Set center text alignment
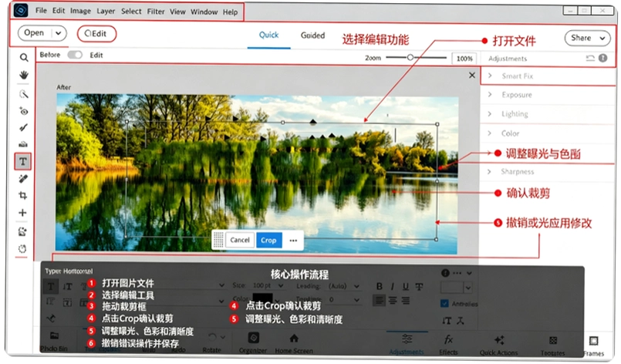This screenshot has width=621, height=364. [x=393, y=300]
